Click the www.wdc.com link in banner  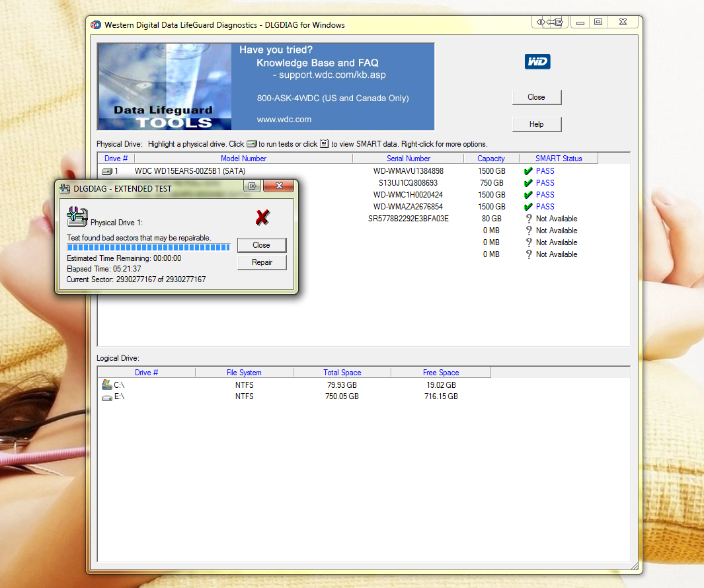point(284,120)
